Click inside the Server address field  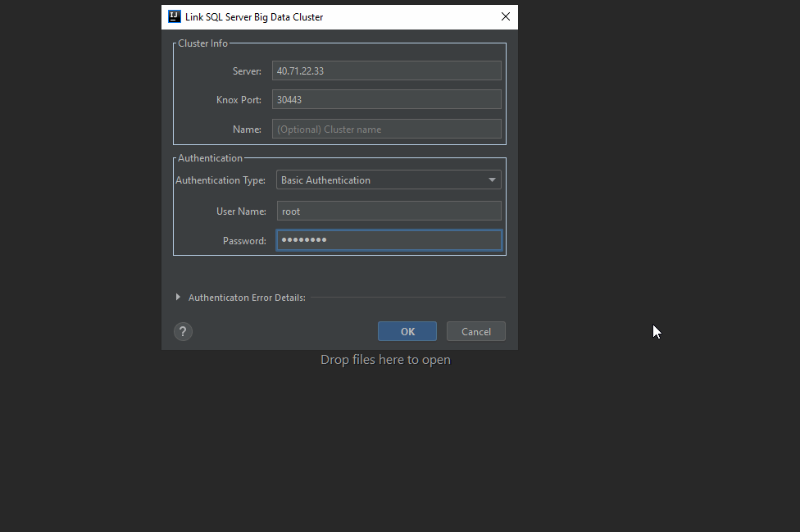pos(386,70)
